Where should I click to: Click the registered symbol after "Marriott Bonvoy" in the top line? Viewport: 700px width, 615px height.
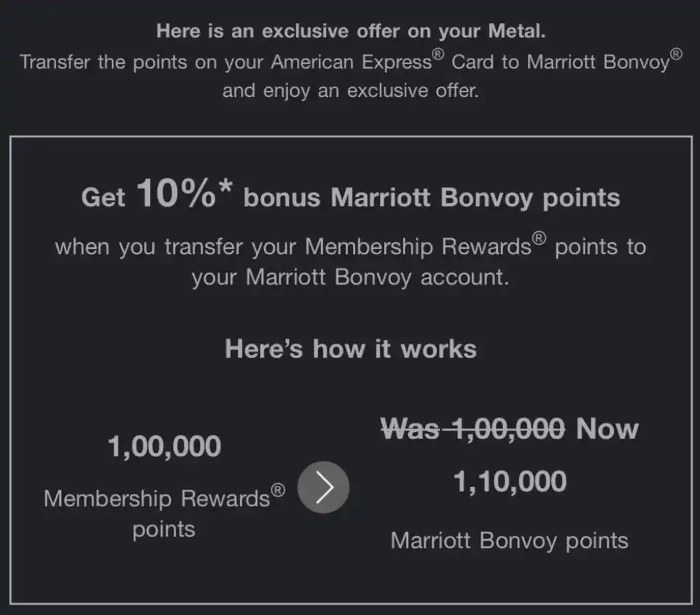(x=676, y=57)
